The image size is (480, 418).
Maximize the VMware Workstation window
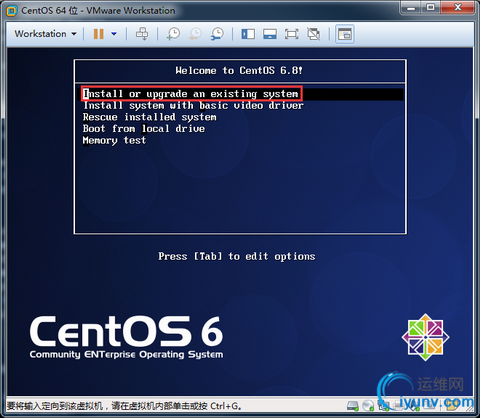430,7
